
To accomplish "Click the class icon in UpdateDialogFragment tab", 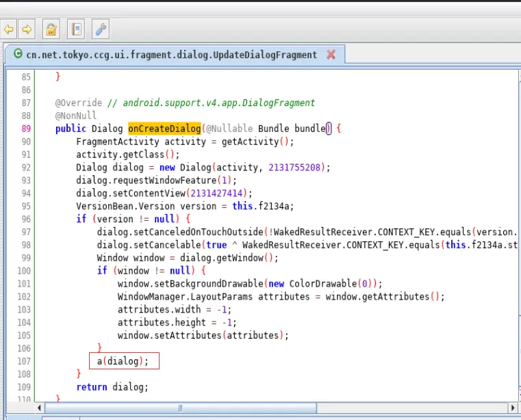I will (18, 53).
